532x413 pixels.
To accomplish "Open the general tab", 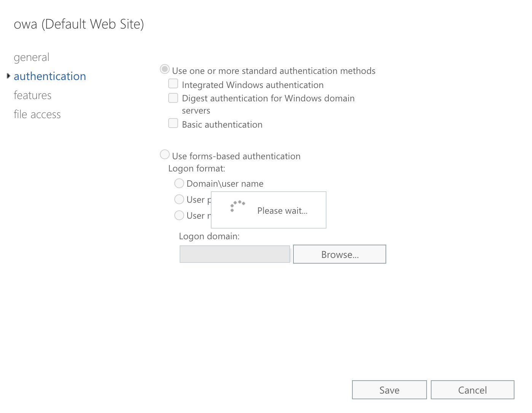I will 32,57.
